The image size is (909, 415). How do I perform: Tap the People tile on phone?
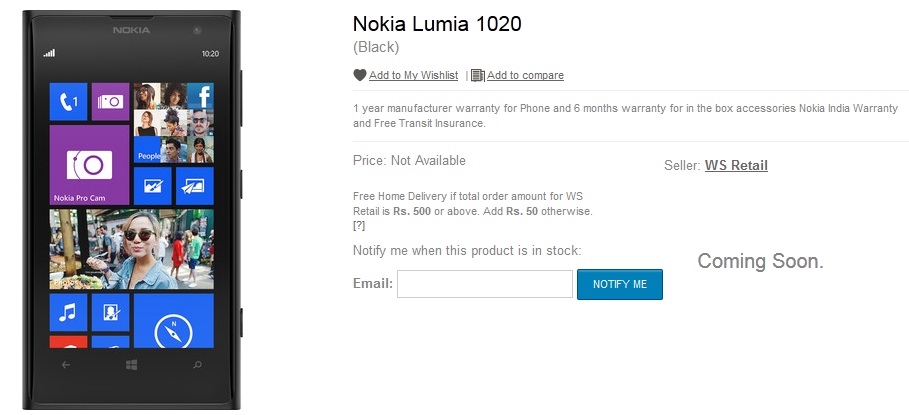pyautogui.click(x=160, y=136)
